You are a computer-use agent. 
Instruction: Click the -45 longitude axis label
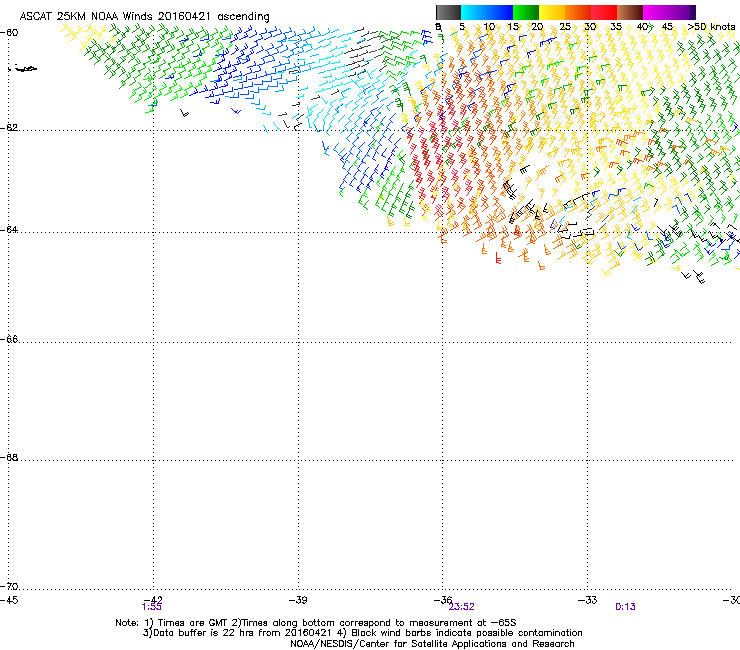pos(9,600)
